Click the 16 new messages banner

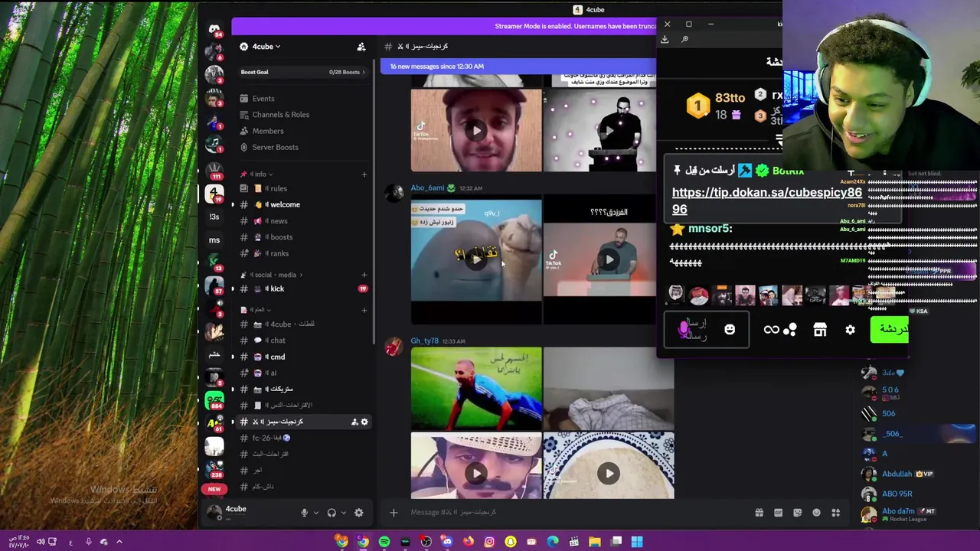[518, 67]
